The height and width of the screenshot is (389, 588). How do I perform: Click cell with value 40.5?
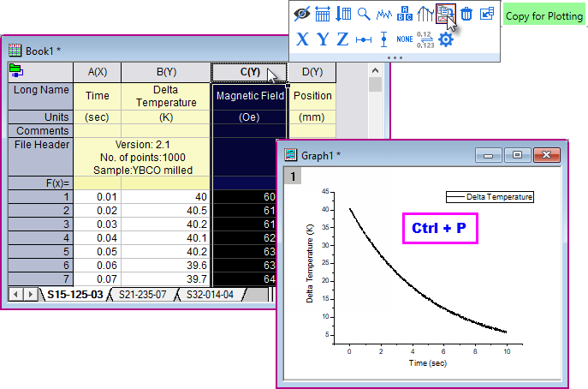[165, 211]
